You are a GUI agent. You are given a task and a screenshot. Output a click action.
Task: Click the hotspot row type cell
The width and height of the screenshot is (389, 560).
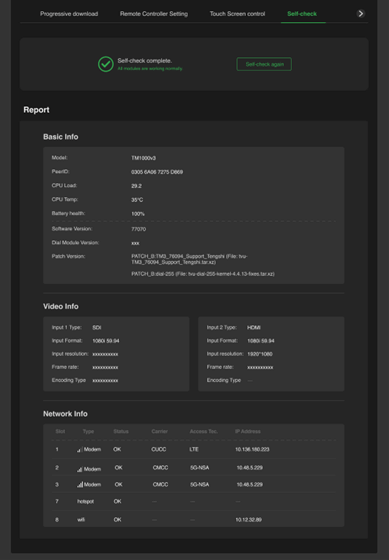click(85, 501)
